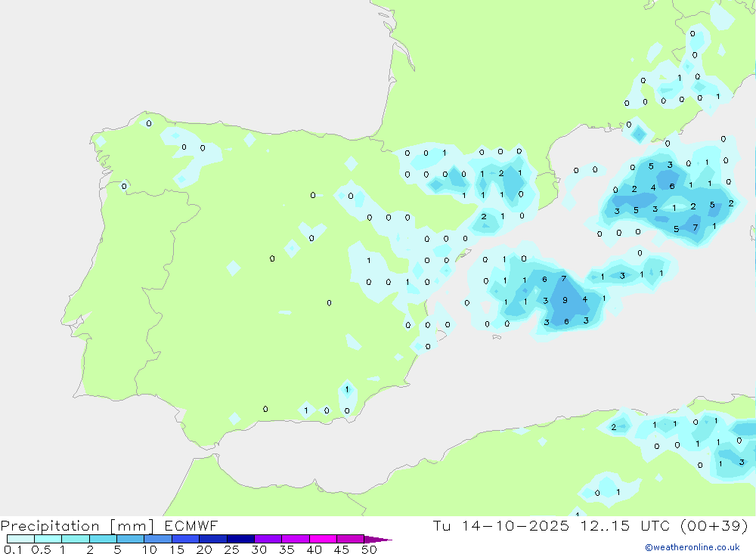
Task: Click the 45–50 mm magenta legend swatch
Action: 350,539
